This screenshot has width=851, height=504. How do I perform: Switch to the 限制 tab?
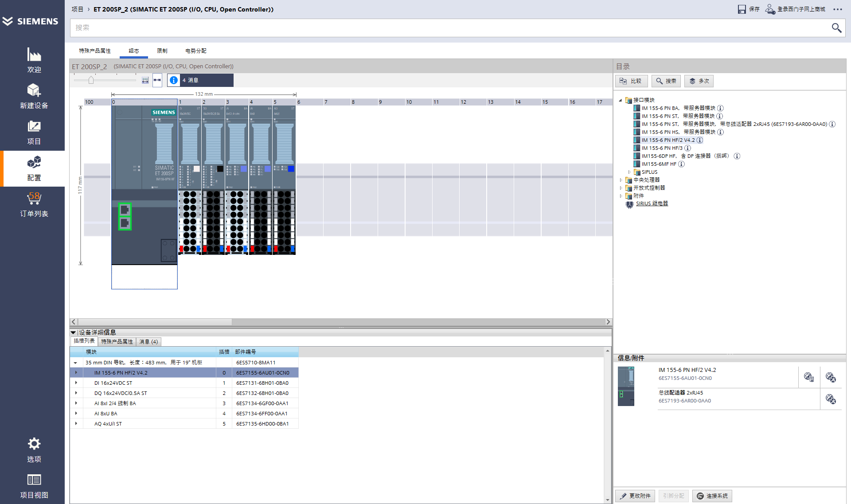[x=162, y=51]
